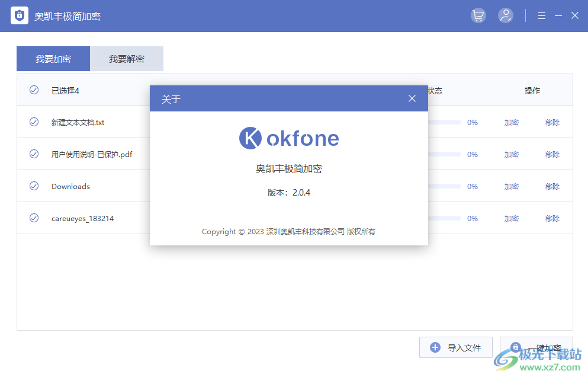This screenshot has height=377, width=588.
Task: Close the 关于 about dialog
Action: 412,98
